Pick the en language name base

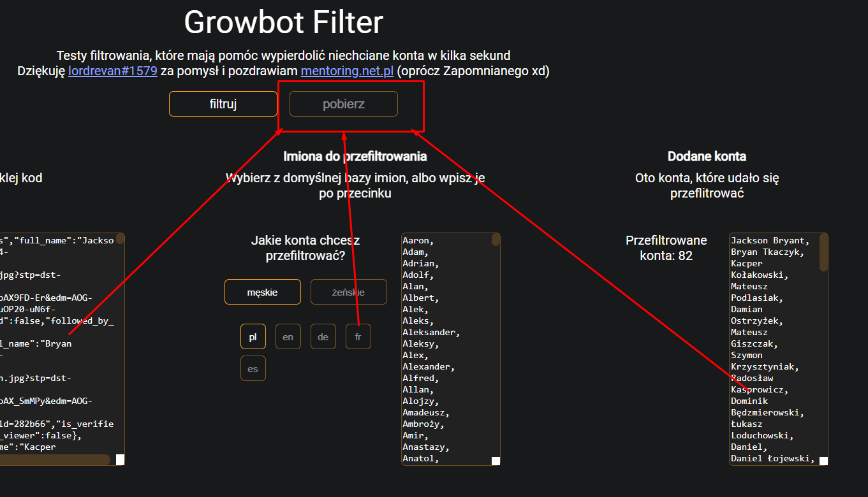click(288, 336)
